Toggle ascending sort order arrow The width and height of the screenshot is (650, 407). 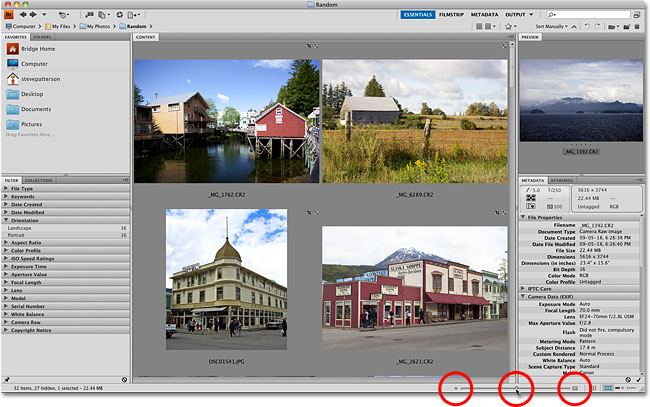click(574, 27)
